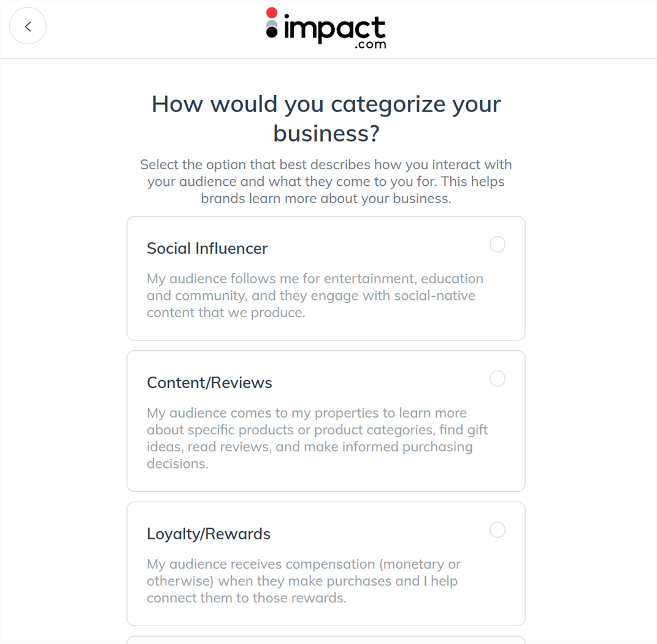The image size is (657, 644).
Task: Select the Loyalty/Rewards radio button
Action: (497, 529)
